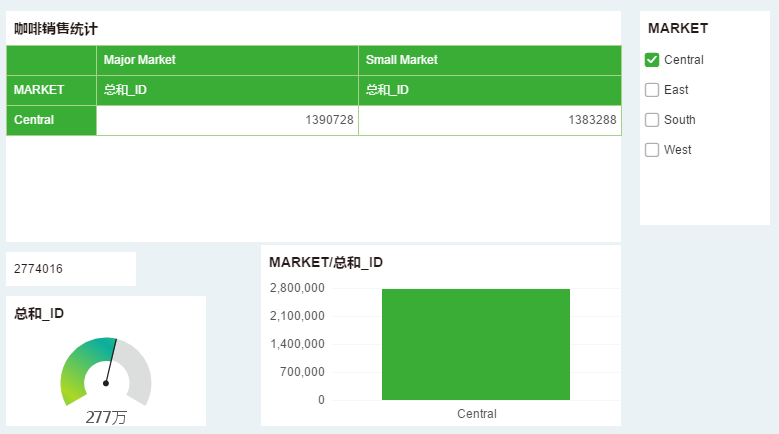This screenshot has width=779, height=434.
Task: Check the West market filter option
Action: coord(652,150)
